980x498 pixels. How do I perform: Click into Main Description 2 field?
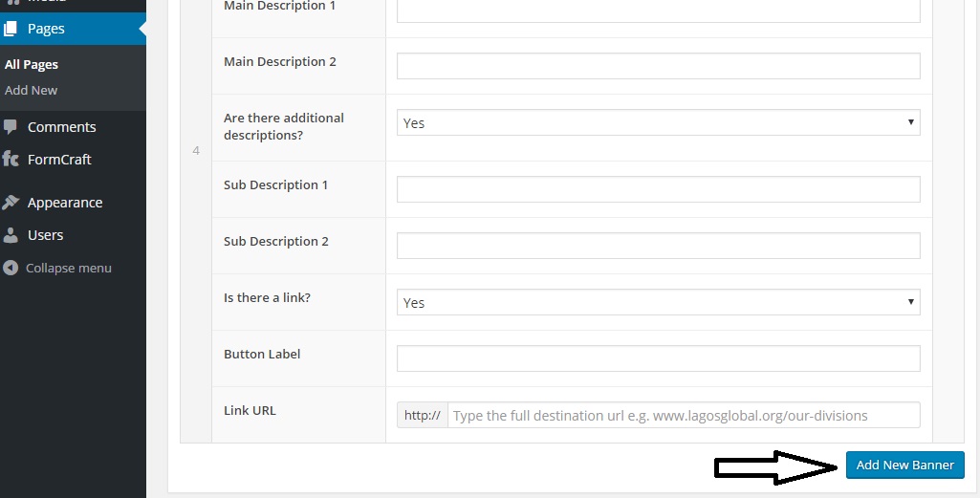point(658,66)
